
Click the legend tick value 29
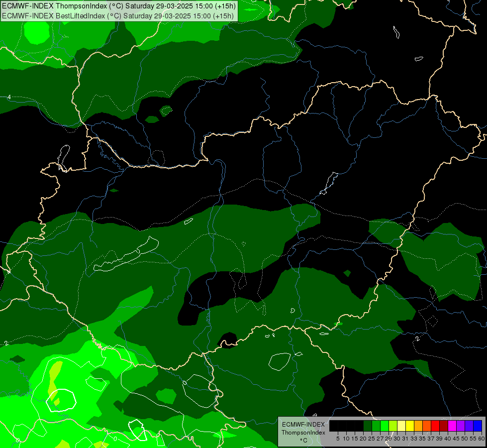point(389,439)
